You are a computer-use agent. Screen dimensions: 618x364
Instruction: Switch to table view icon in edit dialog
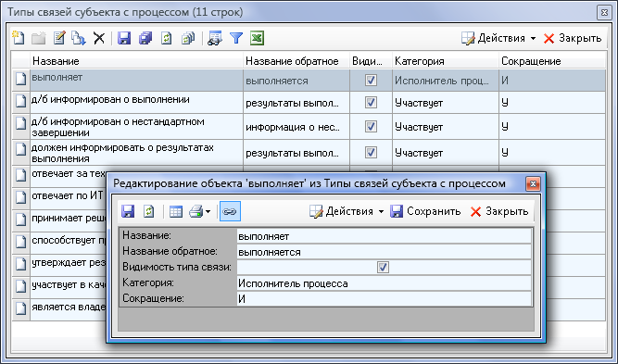[x=176, y=211]
